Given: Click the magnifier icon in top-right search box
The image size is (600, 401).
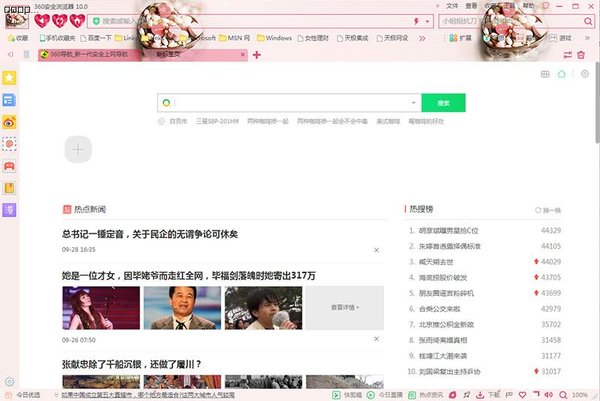Looking at the screenshot, I should [x=588, y=21].
